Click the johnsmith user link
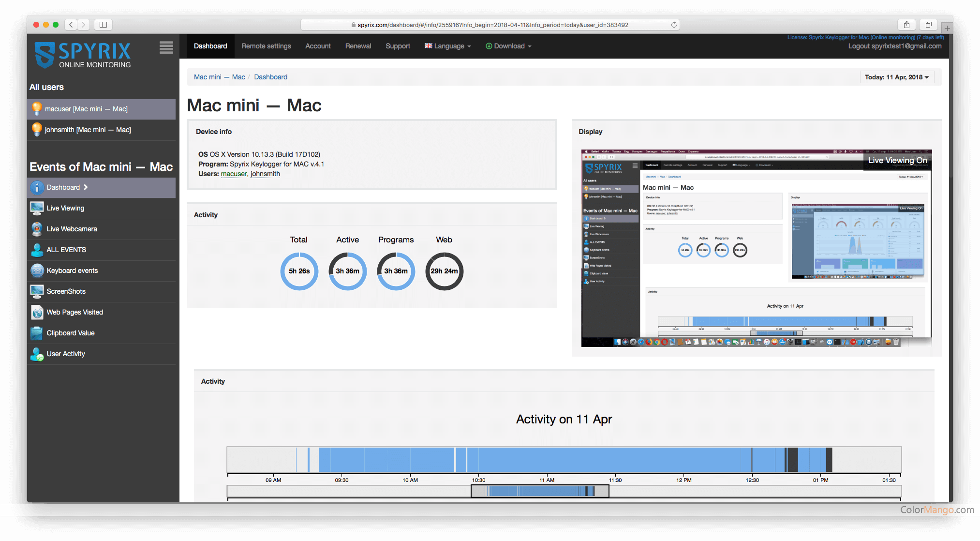The height and width of the screenshot is (541, 980). coord(265,174)
